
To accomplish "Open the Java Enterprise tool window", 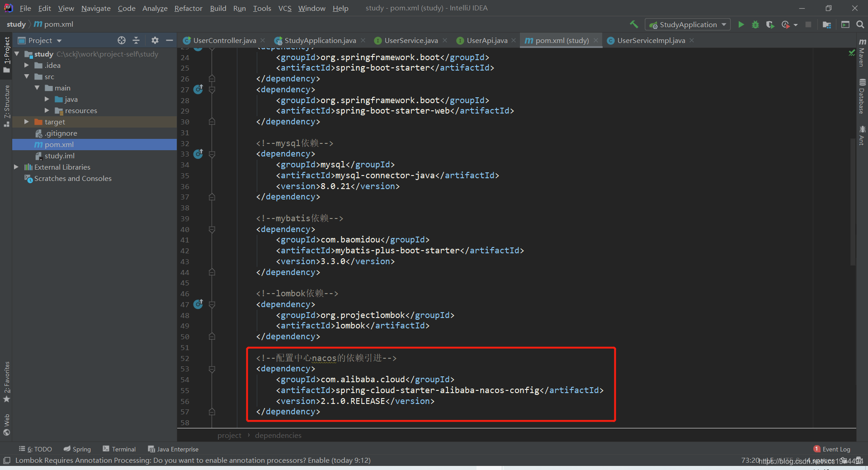I will (173, 449).
